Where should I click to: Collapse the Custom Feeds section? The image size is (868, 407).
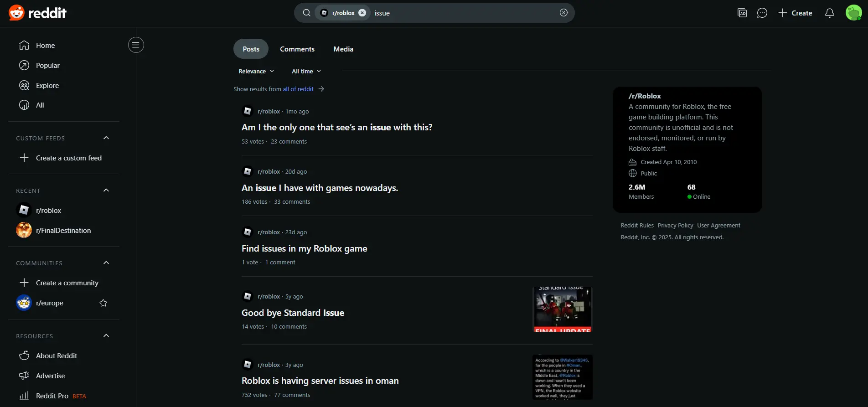[x=106, y=138]
